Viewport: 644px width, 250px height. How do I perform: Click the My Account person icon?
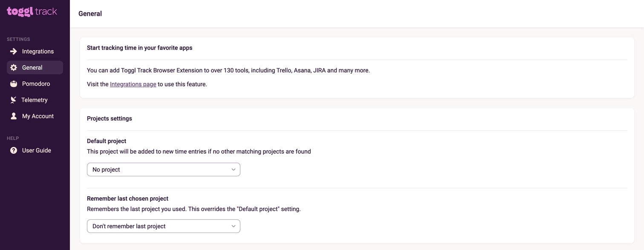[14, 116]
